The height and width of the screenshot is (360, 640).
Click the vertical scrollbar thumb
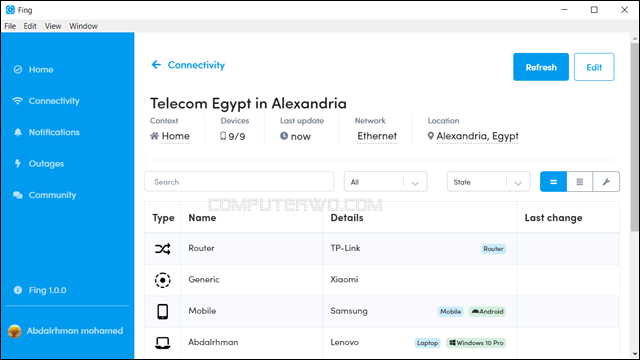634,136
